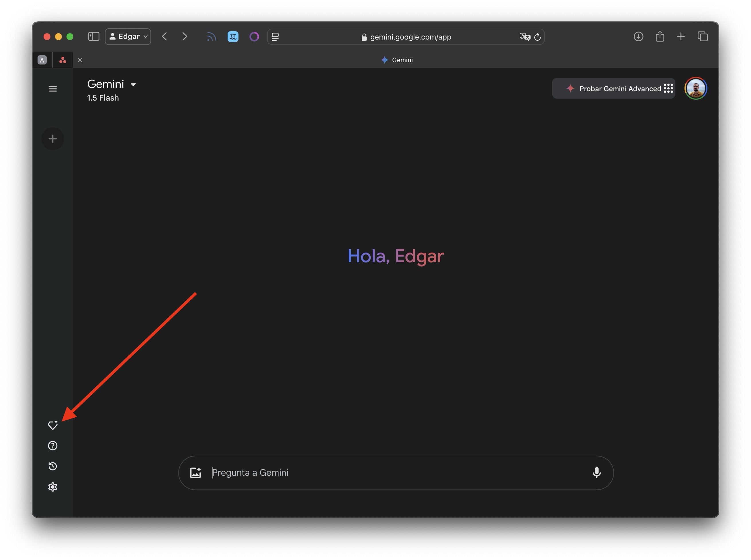Click the 1.5 Flash model label
The height and width of the screenshot is (560, 751).
[x=103, y=98]
